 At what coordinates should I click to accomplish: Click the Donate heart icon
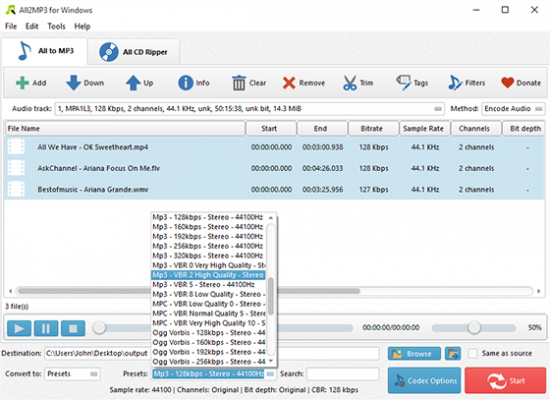[508, 83]
